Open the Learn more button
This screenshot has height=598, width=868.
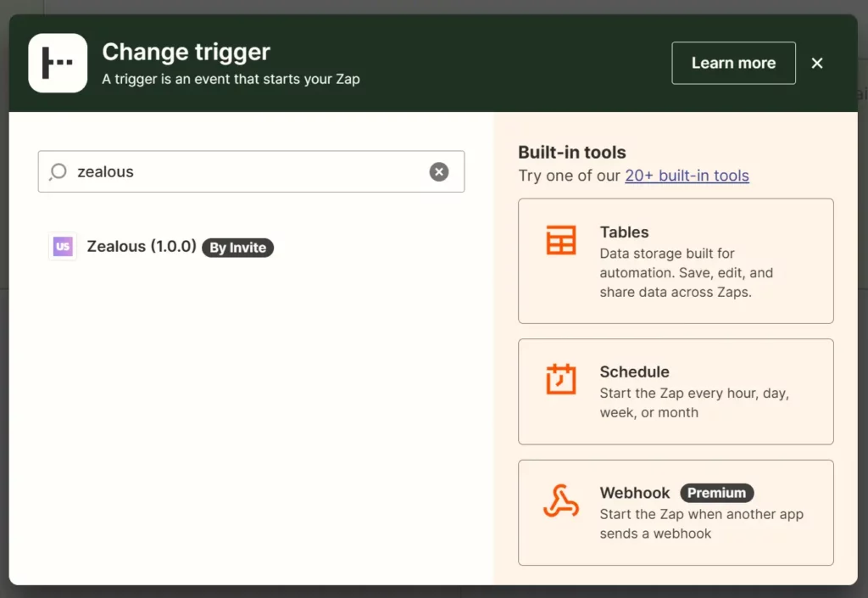733,63
